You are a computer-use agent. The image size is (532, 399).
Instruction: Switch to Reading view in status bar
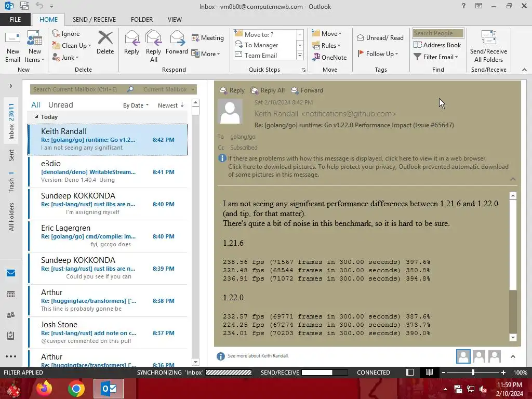click(429, 373)
